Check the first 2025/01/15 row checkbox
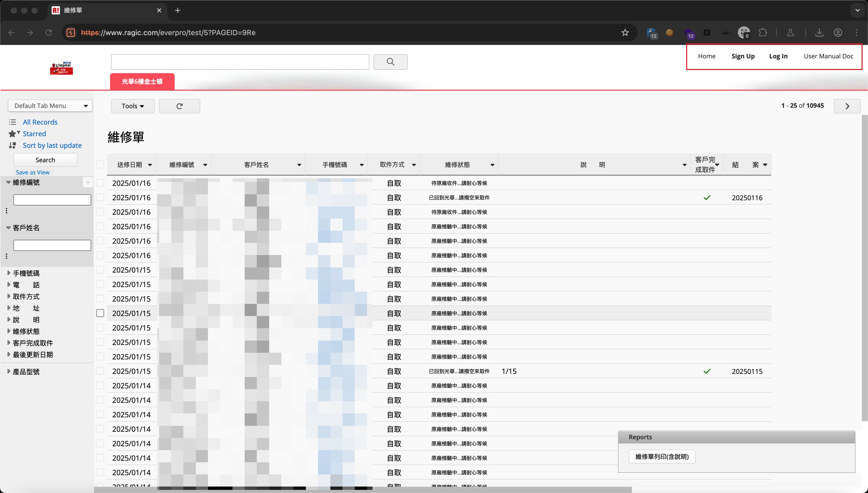The width and height of the screenshot is (868, 493). 100,270
